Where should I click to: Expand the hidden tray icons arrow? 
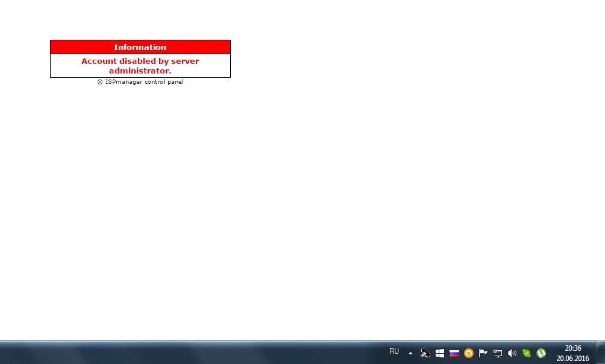tap(410, 353)
